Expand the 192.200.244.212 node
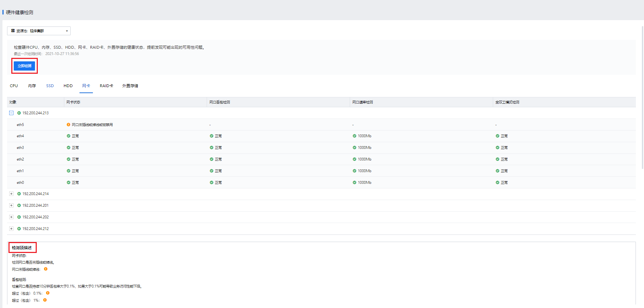The width and height of the screenshot is (644, 308). coord(11,229)
